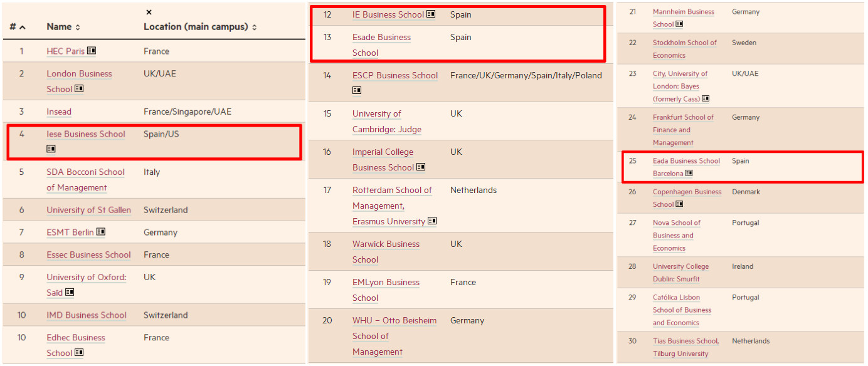Open the Edhec Business School link
Image resolution: width=868 pixels, height=366 pixels.
click(x=76, y=345)
